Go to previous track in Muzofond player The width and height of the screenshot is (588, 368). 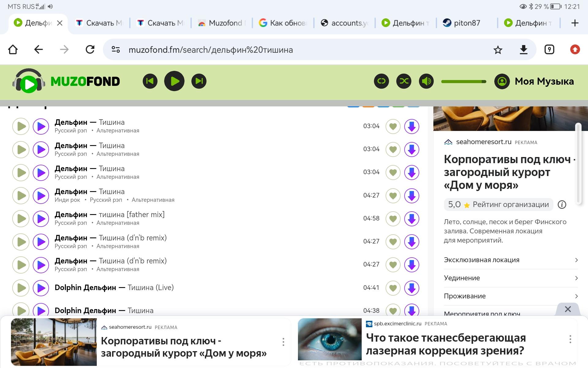tap(150, 81)
